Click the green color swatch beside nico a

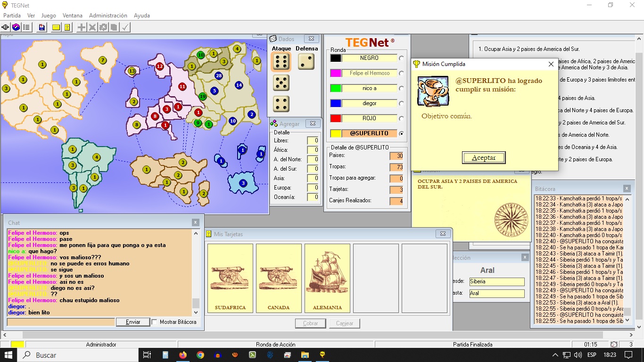pyautogui.click(x=336, y=88)
